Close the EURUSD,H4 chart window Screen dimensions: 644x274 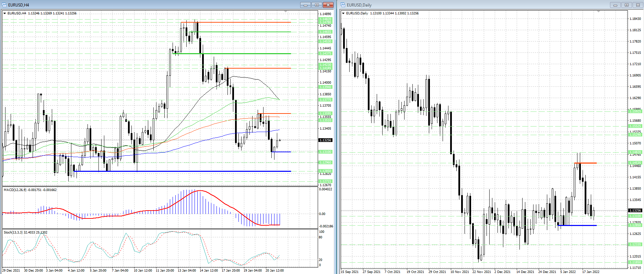328,5
